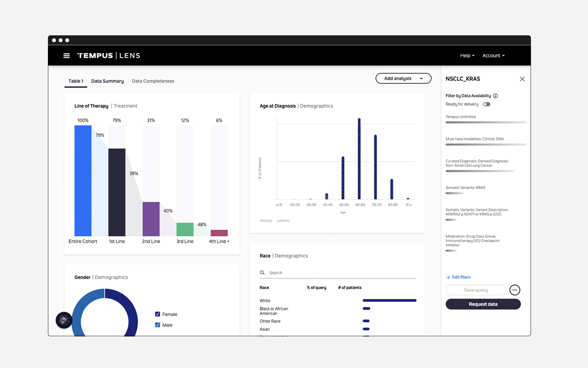Click the Tempus Lens logo
This screenshot has height=368, width=588.
pos(108,56)
